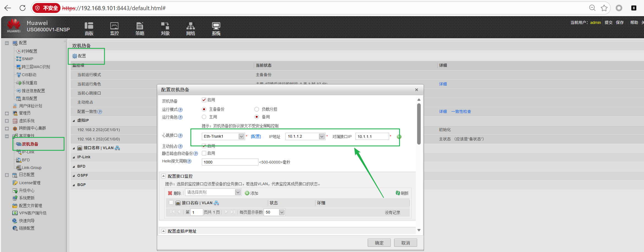Screen dimensions: 644x252
Task: Open the 策略 policy icon
Action: [x=140, y=29]
